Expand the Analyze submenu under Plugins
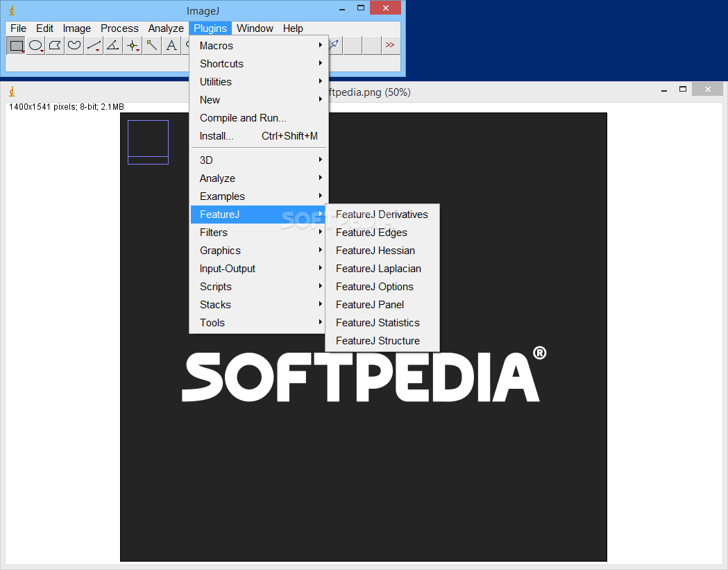Image resolution: width=728 pixels, height=570 pixels. point(259,178)
